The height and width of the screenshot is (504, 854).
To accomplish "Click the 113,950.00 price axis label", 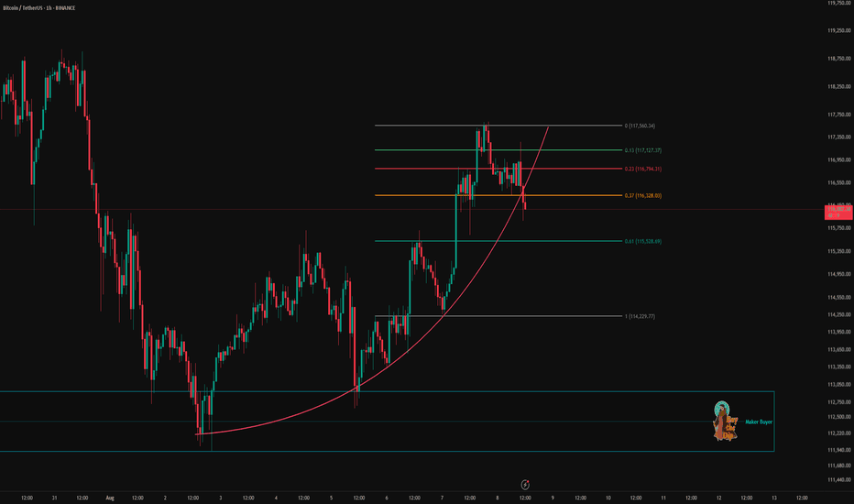I will (839, 332).
